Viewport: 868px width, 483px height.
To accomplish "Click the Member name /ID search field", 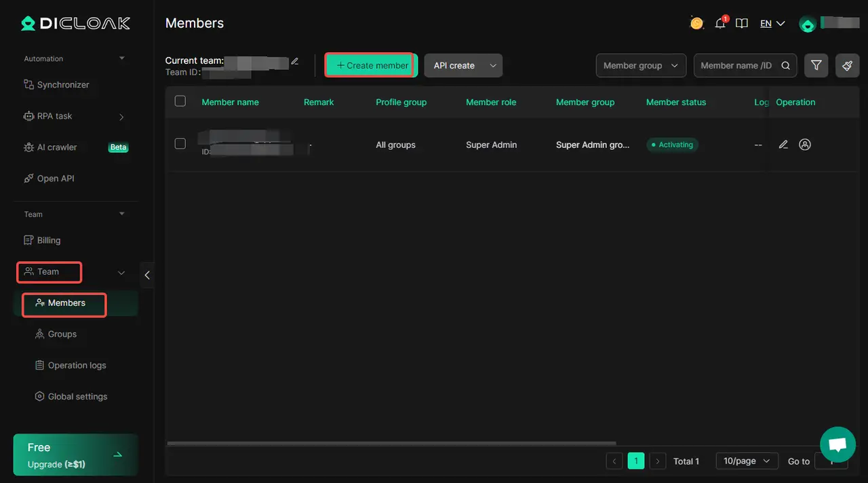I will 736,66.
